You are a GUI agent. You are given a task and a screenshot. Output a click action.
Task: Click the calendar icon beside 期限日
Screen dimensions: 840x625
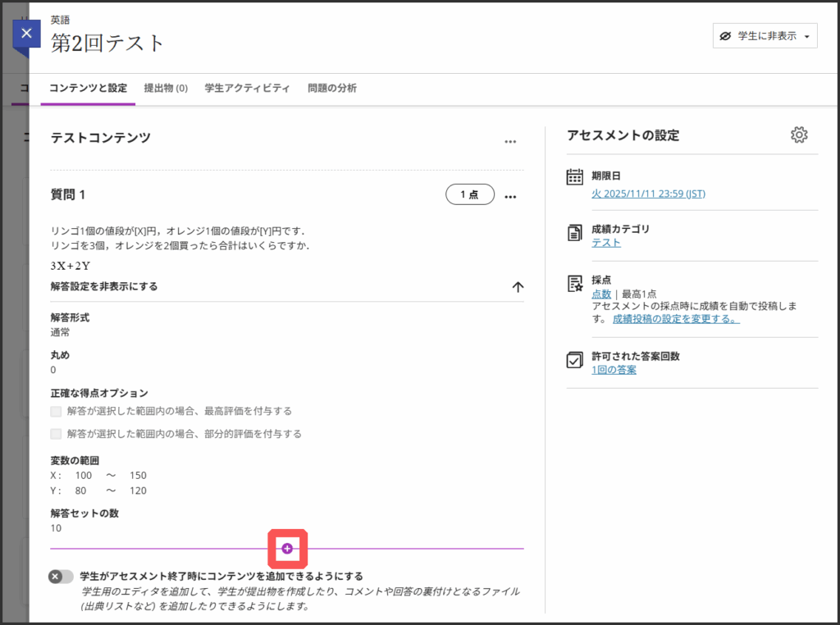[x=575, y=177]
